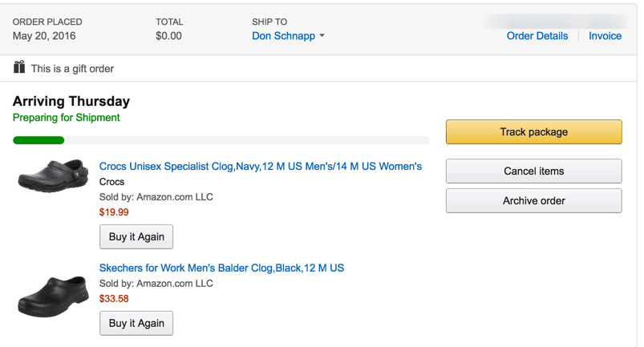This screenshot has width=644, height=347.
Task: Select the Preparing for Shipment status text
Action: click(x=67, y=118)
